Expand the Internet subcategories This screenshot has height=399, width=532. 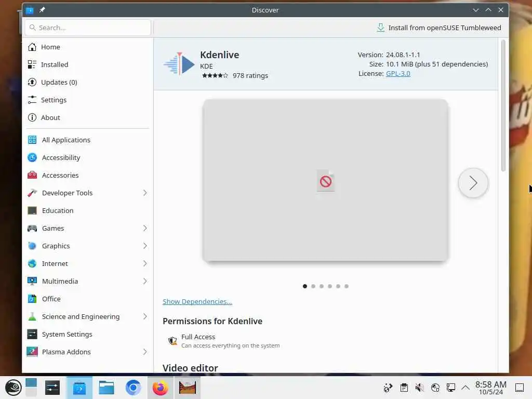[x=145, y=263]
